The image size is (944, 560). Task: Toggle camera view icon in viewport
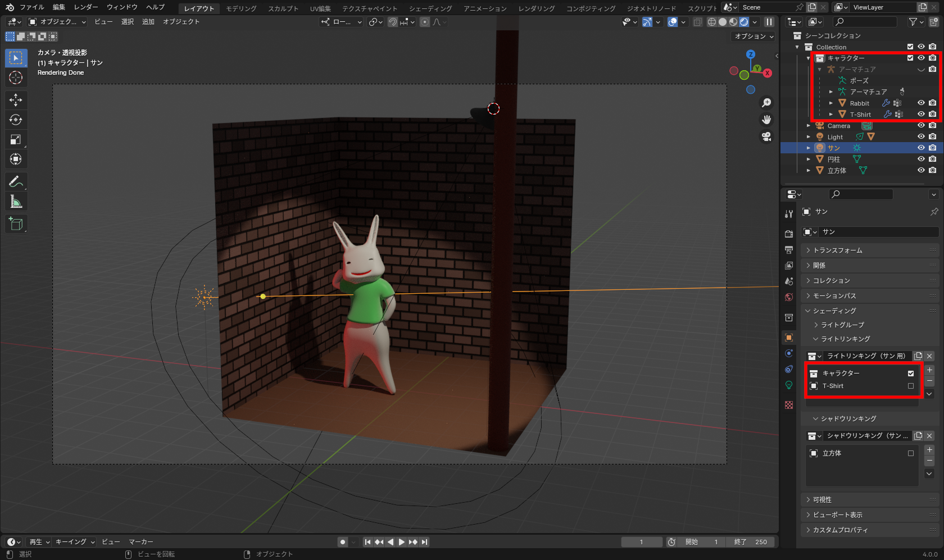click(766, 136)
